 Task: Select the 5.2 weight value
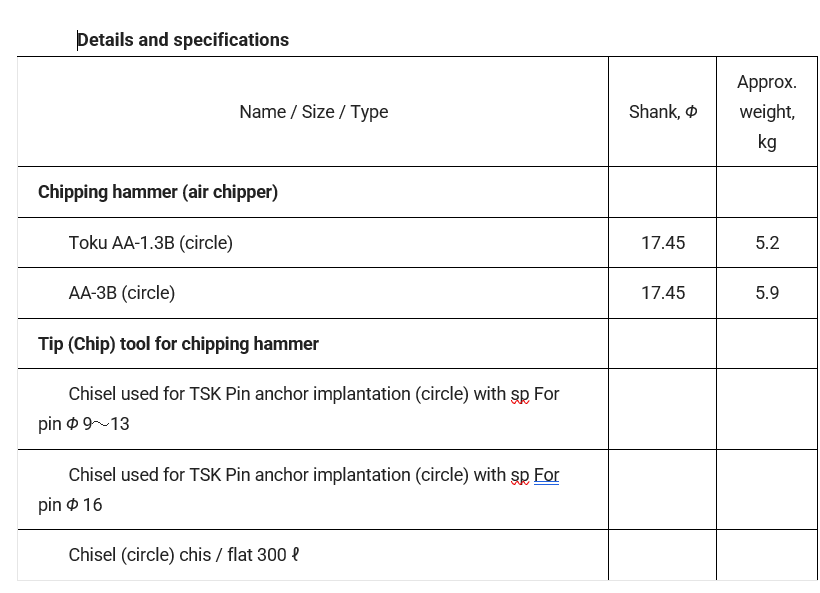(767, 243)
